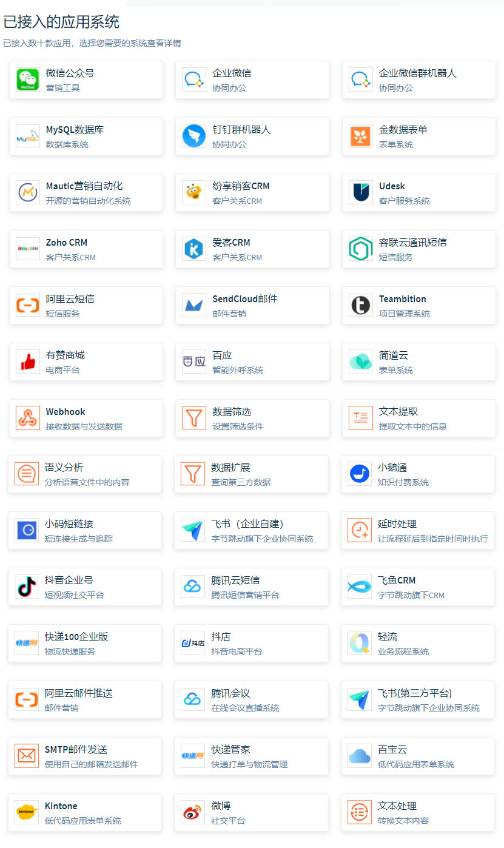Open the Zoho CRM card

[x=86, y=249]
